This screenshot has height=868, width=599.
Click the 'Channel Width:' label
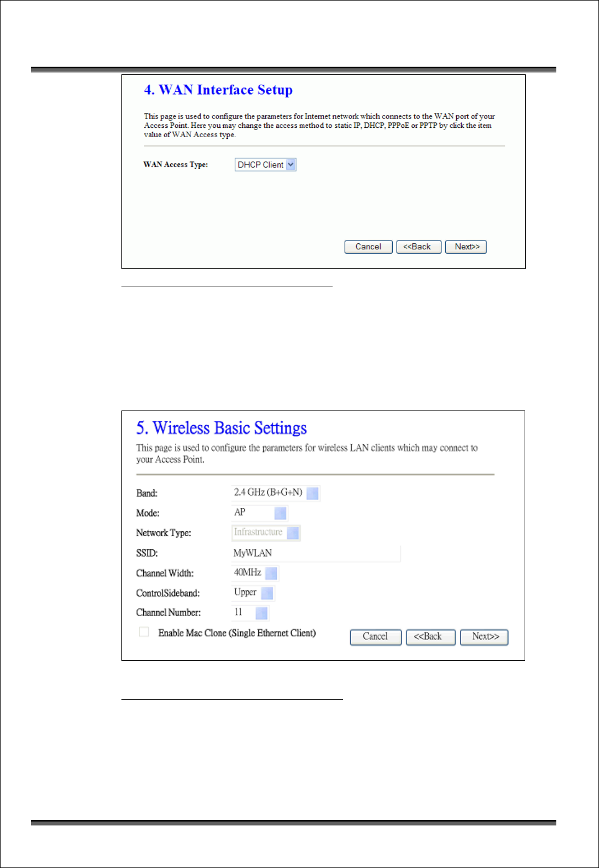165,573
